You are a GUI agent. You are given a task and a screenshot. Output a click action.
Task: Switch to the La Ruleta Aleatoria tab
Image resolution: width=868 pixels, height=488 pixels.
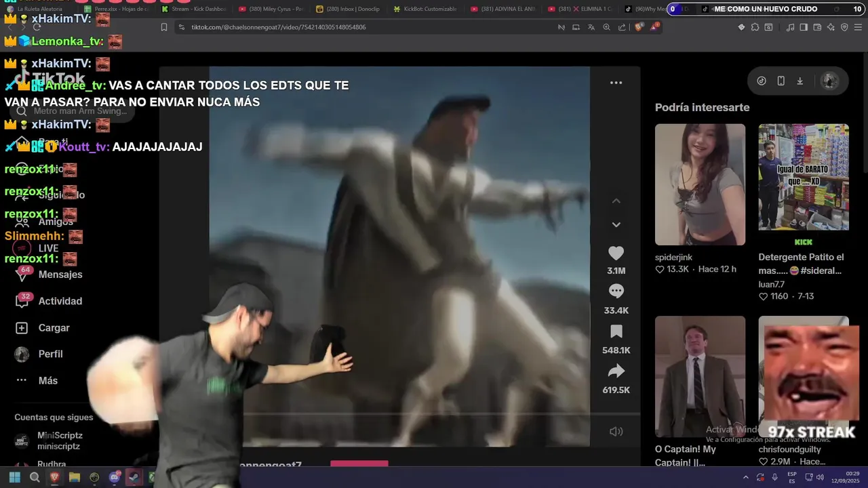coord(41,9)
